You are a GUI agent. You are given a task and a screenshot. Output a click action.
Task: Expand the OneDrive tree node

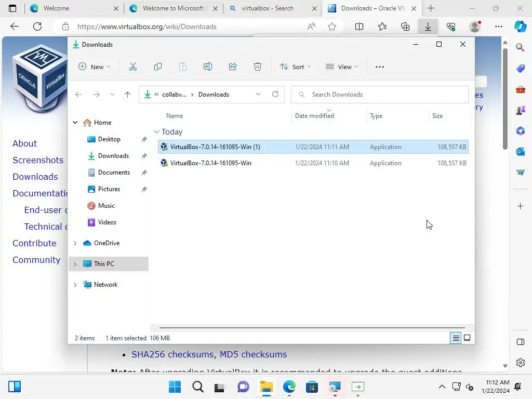75,243
